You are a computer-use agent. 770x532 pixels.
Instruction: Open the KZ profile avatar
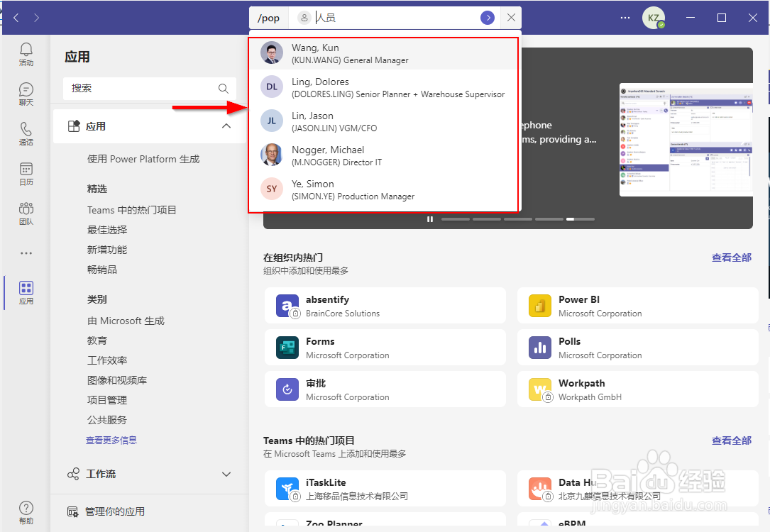[x=654, y=18]
